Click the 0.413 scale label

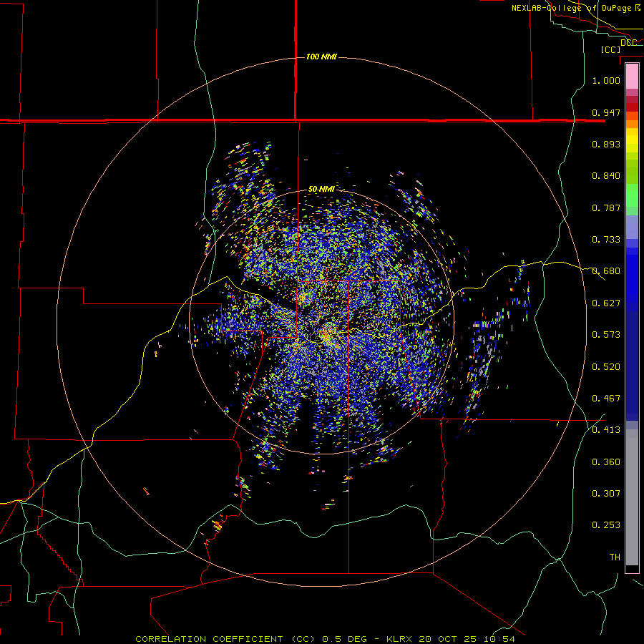(606, 430)
